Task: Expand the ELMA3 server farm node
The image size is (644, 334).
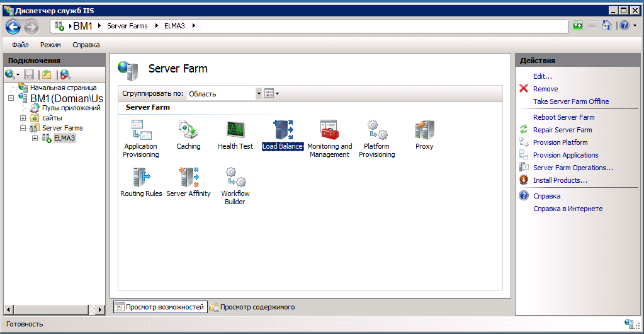Action: [x=35, y=138]
